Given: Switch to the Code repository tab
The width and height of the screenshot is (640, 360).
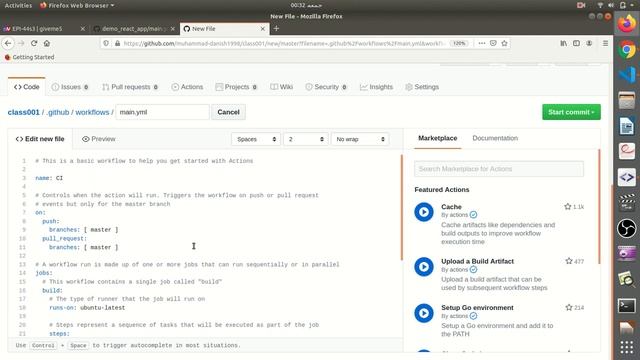Looking at the screenshot, I should (27, 87).
